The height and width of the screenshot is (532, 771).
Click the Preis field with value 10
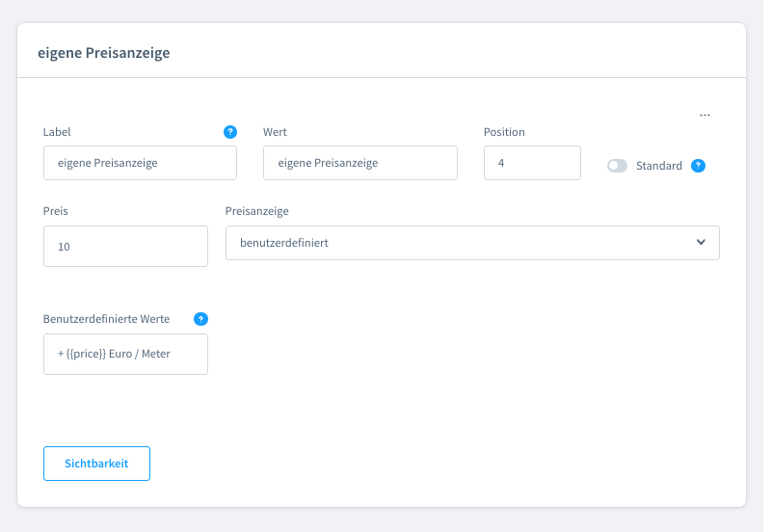click(125, 247)
